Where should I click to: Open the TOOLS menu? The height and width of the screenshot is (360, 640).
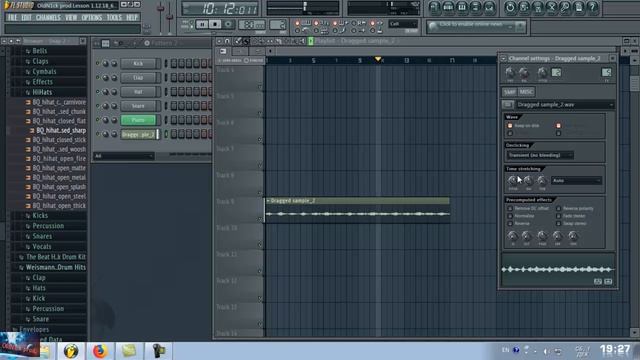114,18
